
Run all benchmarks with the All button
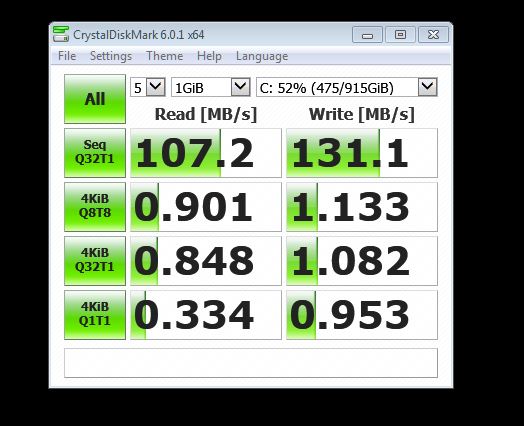coord(95,99)
